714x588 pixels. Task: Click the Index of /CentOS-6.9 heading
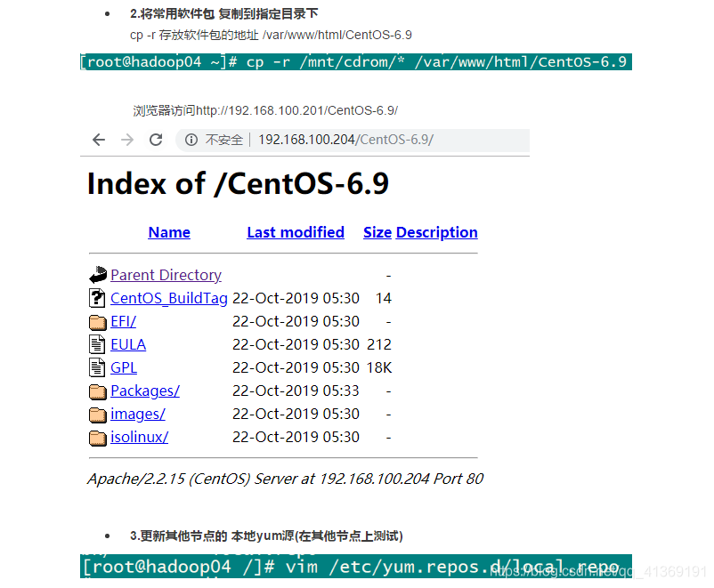[x=239, y=184]
